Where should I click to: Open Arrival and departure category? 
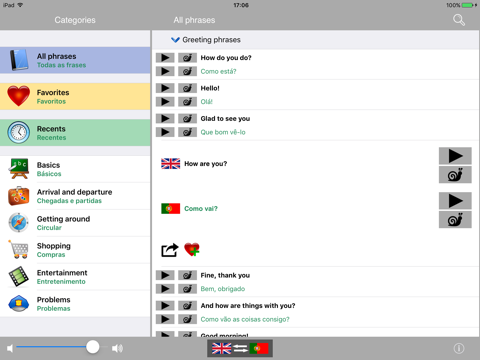click(75, 196)
